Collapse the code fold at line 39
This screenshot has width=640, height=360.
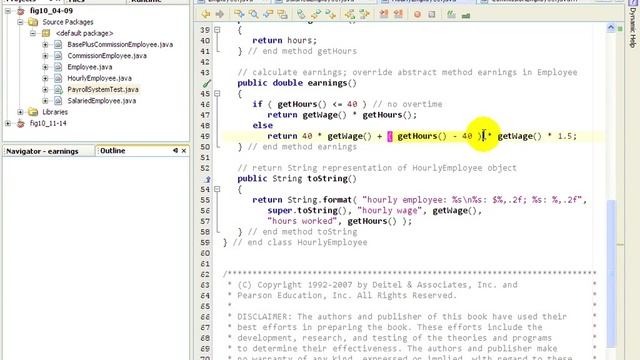pyautogui.click(x=218, y=30)
